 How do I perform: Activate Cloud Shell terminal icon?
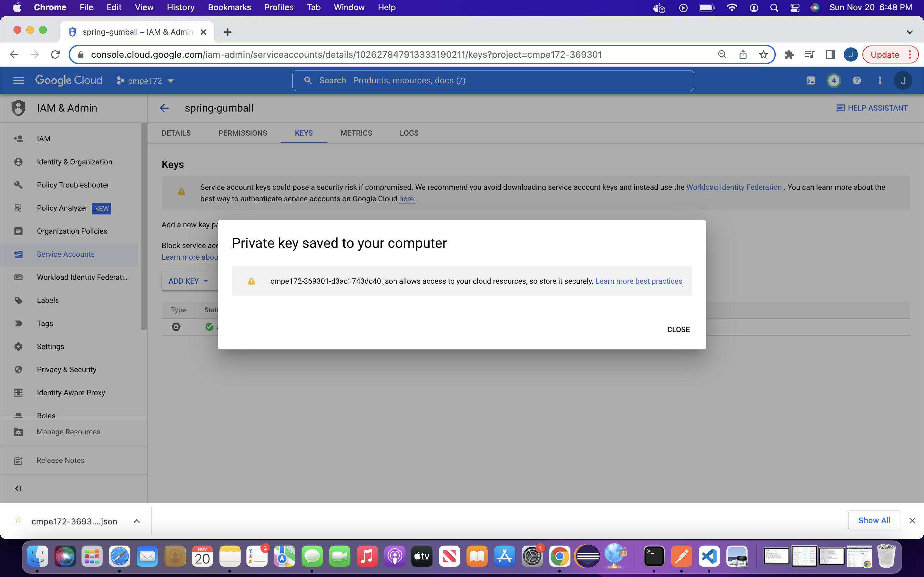810,80
